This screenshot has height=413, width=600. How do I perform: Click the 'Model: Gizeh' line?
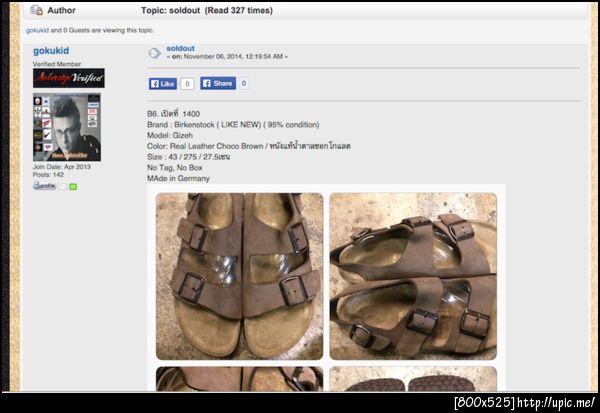[x=170, y=135]
